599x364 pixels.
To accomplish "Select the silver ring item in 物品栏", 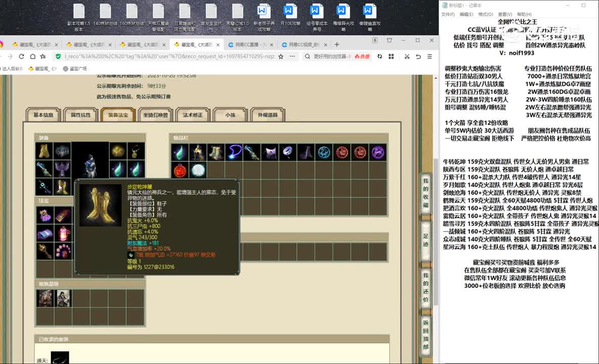I will pyautogui.click(x=288, y=152).
